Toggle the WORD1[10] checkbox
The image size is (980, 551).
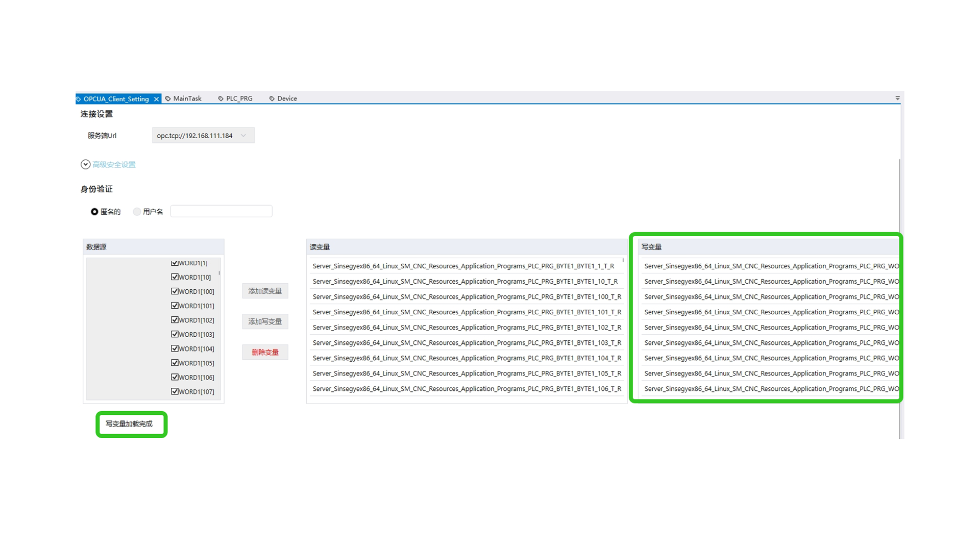click(175, 277)
